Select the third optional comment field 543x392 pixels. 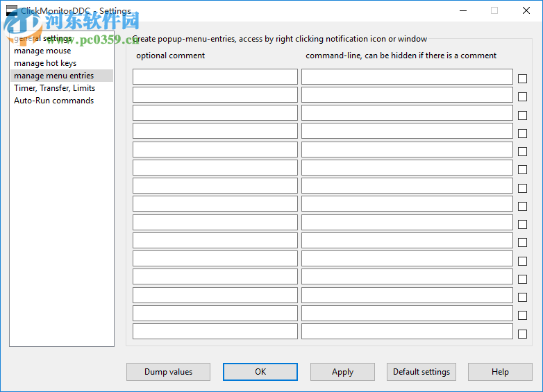(215, 113)
